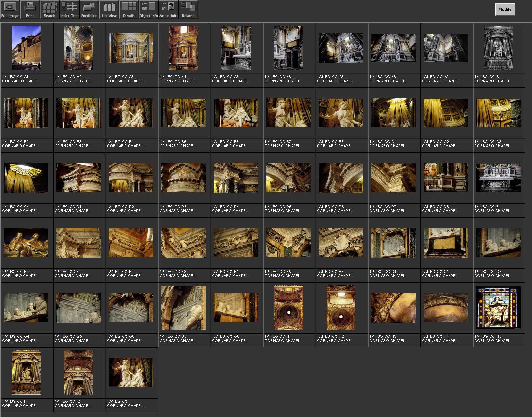
Task: Select thumbnail 1A1-BG-CC-B3
Action: (x=79, y=113)
